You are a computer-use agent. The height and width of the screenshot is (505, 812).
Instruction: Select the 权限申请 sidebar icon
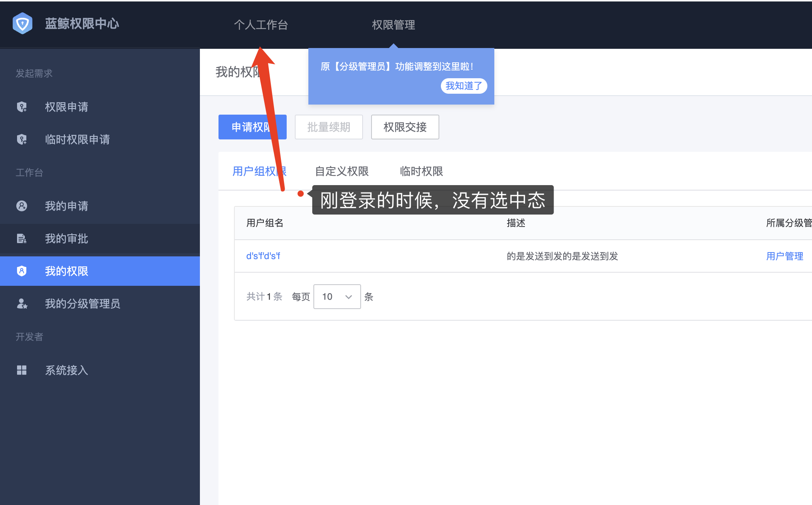click(x=22, y=107)
